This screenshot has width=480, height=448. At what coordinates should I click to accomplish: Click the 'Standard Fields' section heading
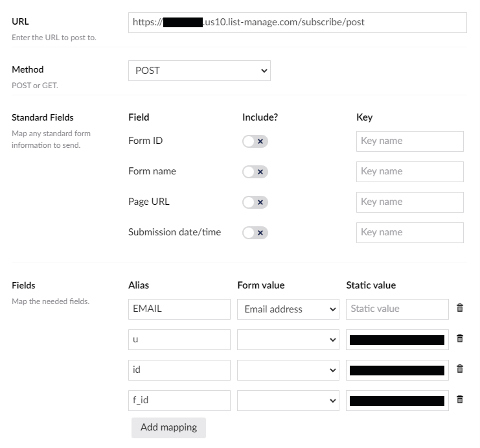click(x=43, y=117)
